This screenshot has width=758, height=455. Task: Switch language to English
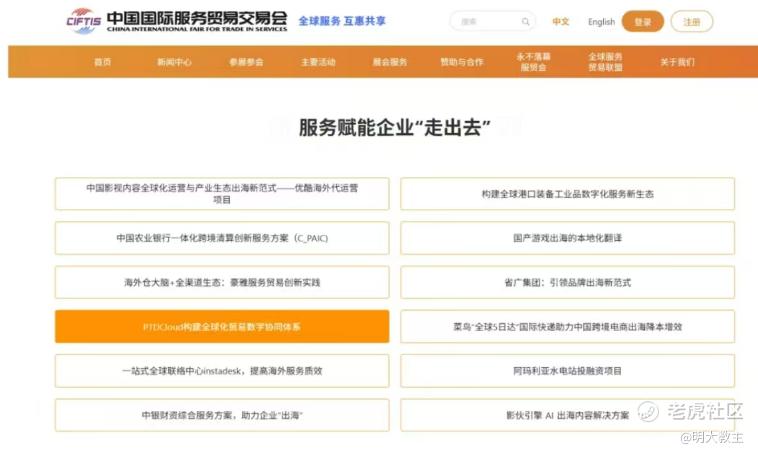(601, 22)
